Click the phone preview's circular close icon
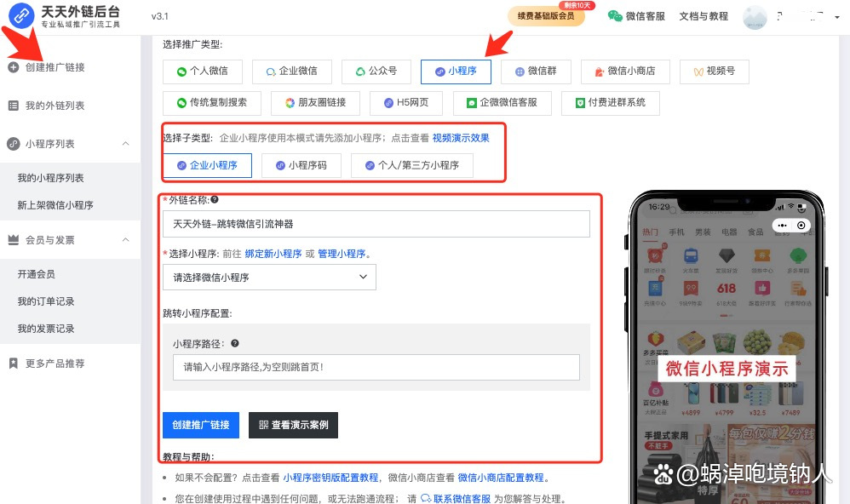Screen dimensions: 850x504 tap(801, 225)
